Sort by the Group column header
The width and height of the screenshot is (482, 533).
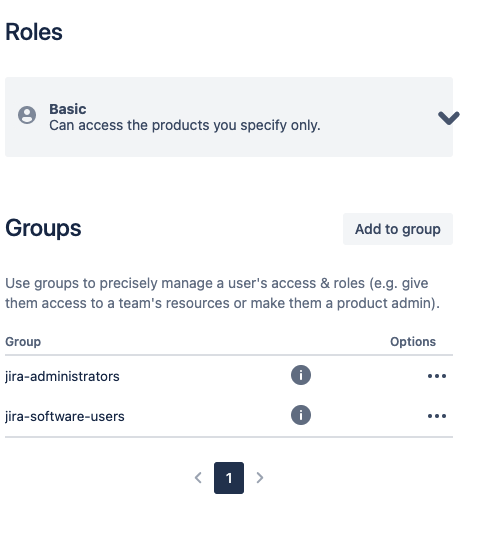point(23,342)
